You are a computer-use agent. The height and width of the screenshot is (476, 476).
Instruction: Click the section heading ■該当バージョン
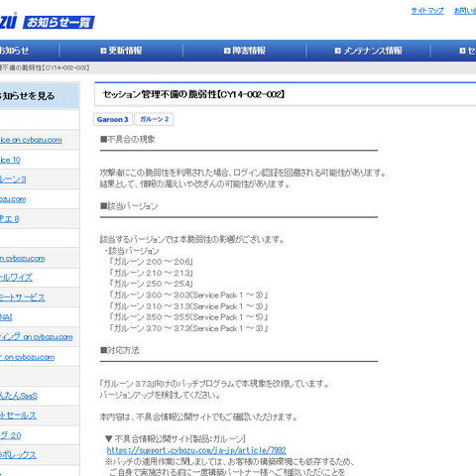tap(129, 206)
